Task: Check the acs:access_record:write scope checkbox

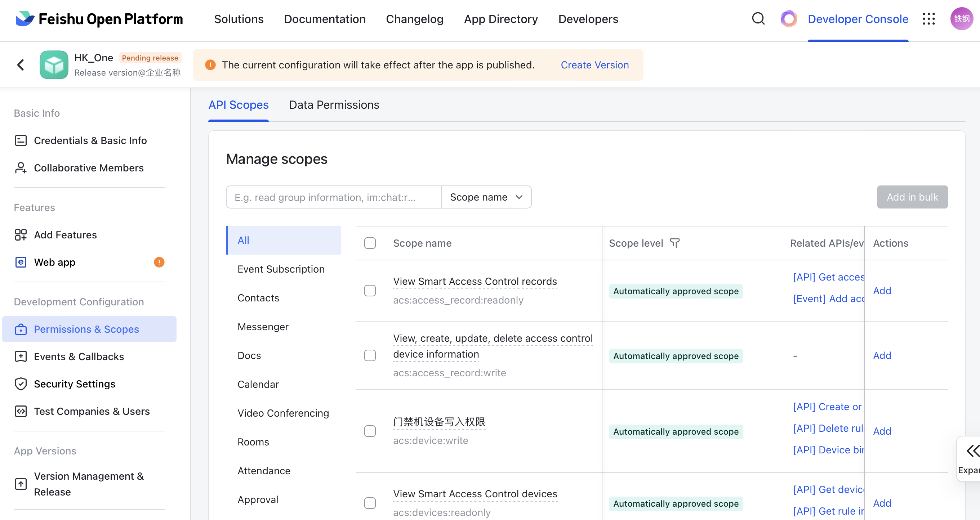Action: point(370,355)
